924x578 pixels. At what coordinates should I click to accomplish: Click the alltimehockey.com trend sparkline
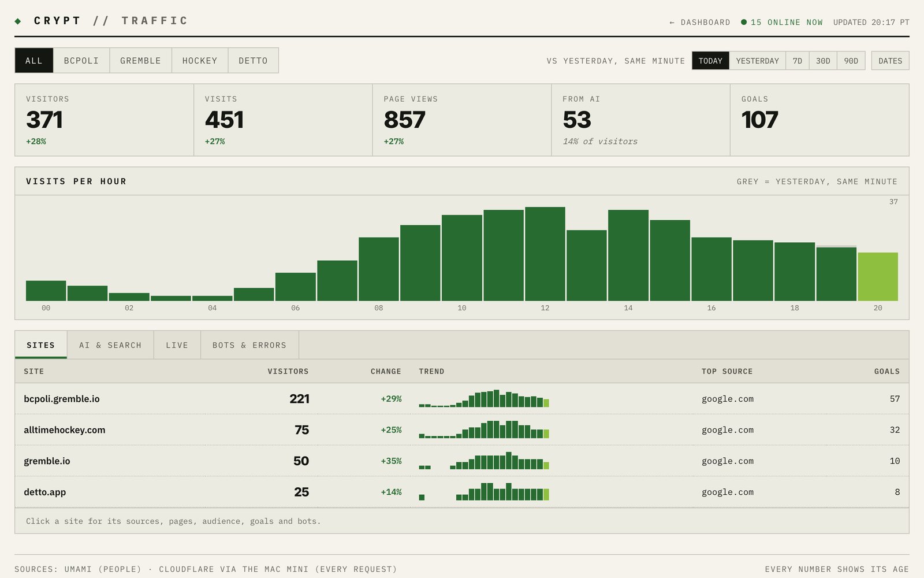[x=484, y=429]
